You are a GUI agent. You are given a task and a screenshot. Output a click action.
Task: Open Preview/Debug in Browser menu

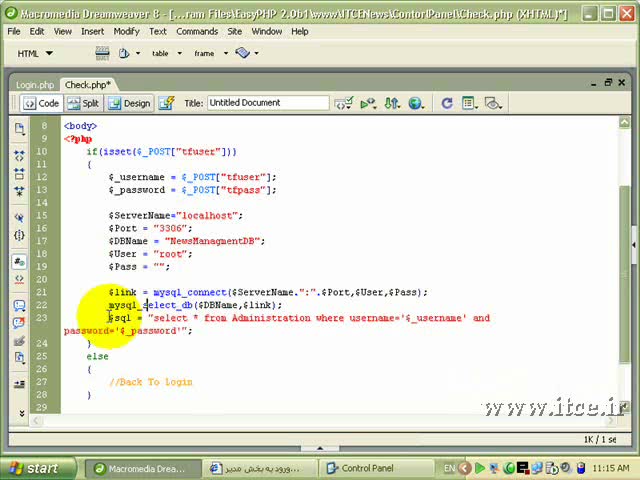[x=369, y=103]
